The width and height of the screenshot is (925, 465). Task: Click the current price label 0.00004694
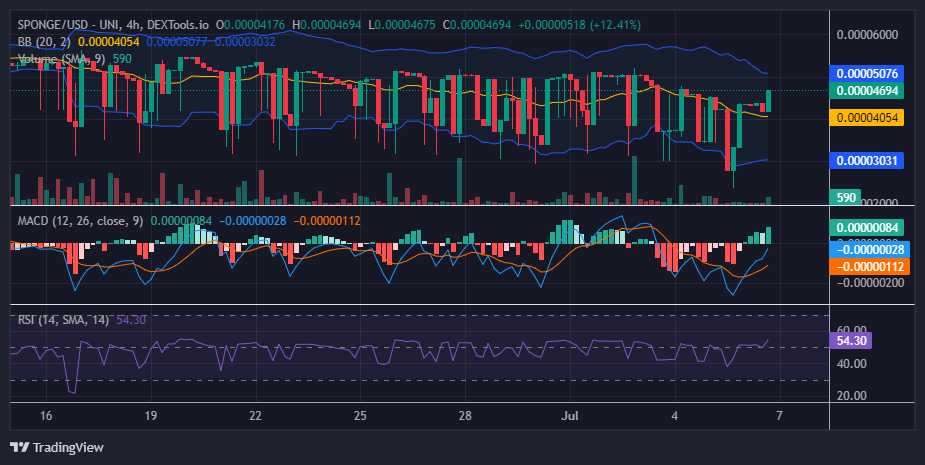(867, 91)
